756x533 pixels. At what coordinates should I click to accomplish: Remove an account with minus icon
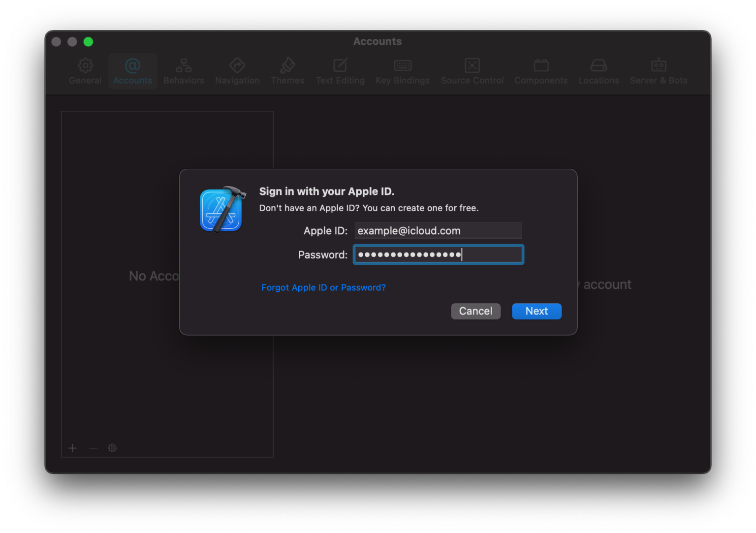point(93,448)
